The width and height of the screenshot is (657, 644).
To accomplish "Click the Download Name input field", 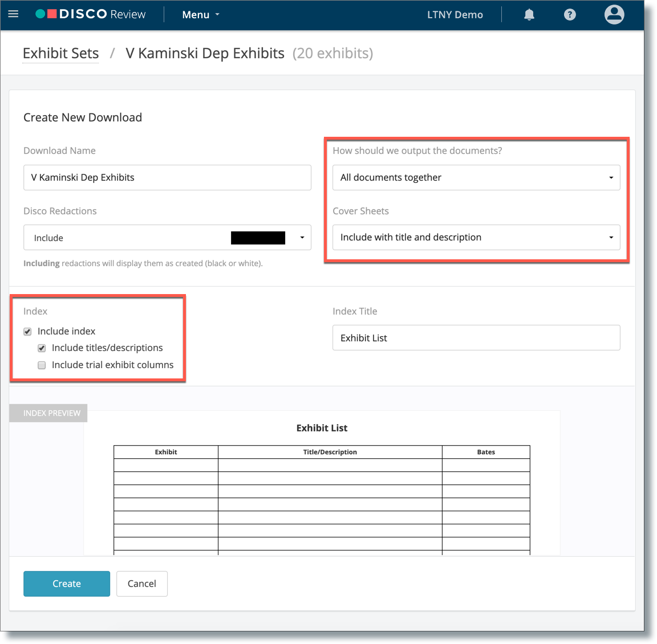I will [167, 178].
